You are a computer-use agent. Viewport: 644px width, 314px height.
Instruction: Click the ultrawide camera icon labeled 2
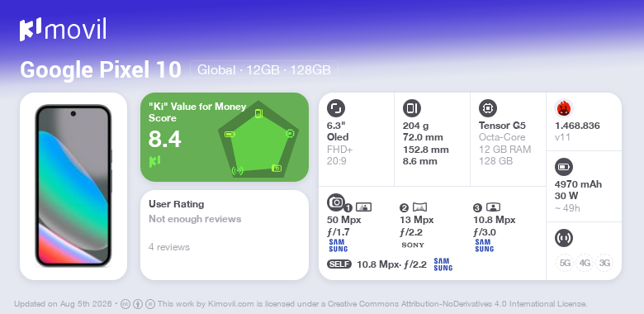pyautogui.click(x=419, y=207)
